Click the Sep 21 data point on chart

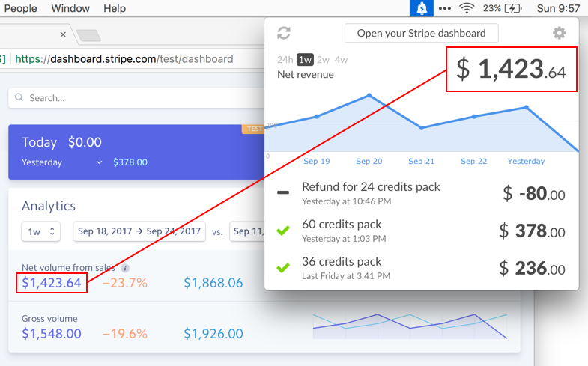422,128
